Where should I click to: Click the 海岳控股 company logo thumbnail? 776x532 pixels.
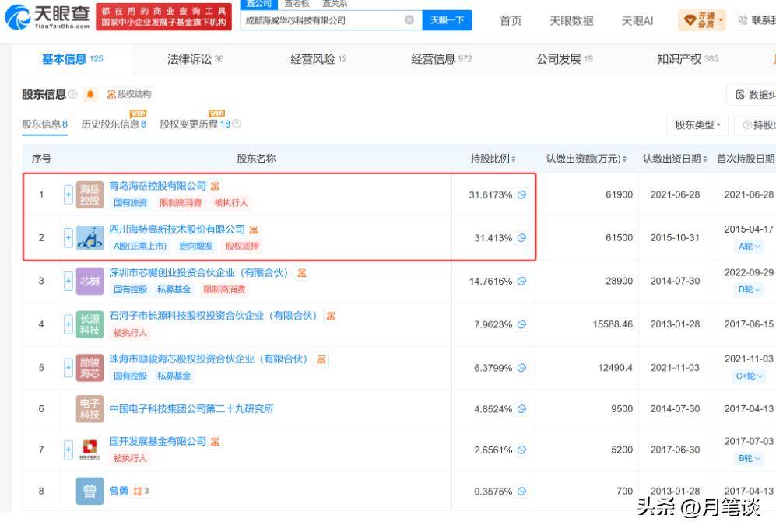coord(90,194)
